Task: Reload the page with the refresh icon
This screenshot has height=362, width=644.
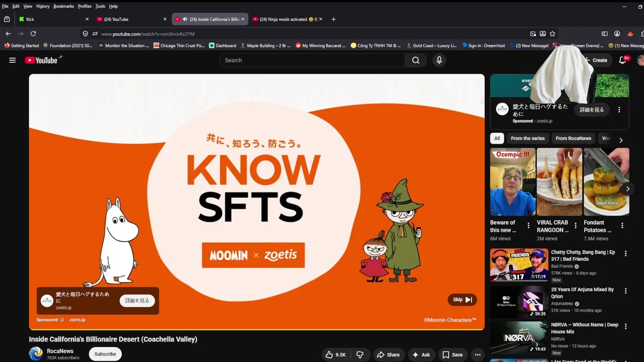Action: point(33,34)
